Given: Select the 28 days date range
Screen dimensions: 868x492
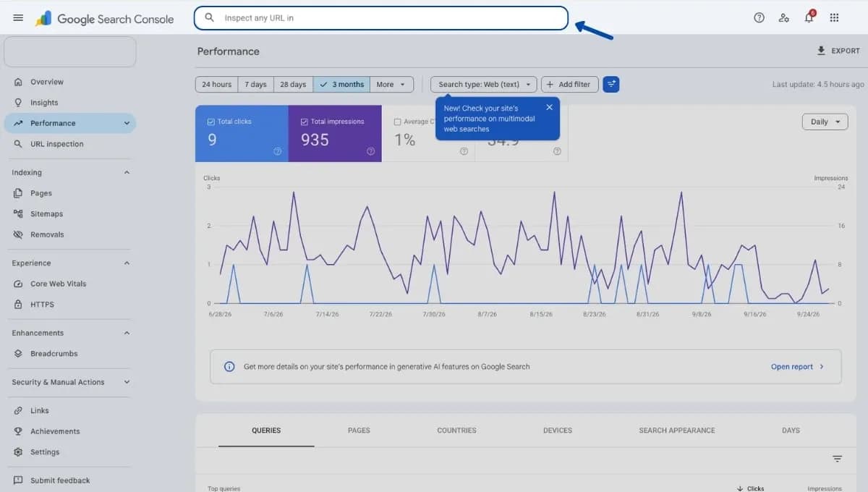Looking at the screenshot, I should [293, 85].
